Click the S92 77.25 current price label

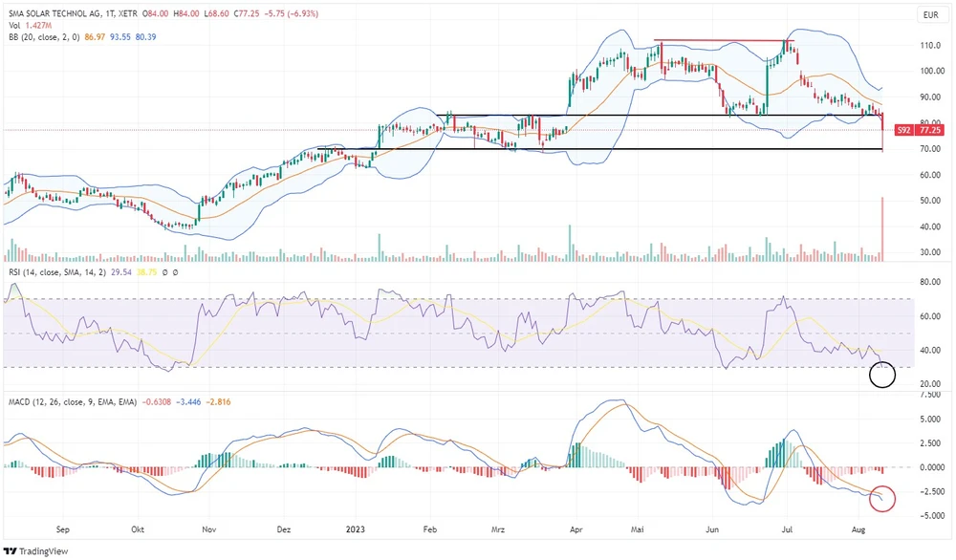[919, 130]
